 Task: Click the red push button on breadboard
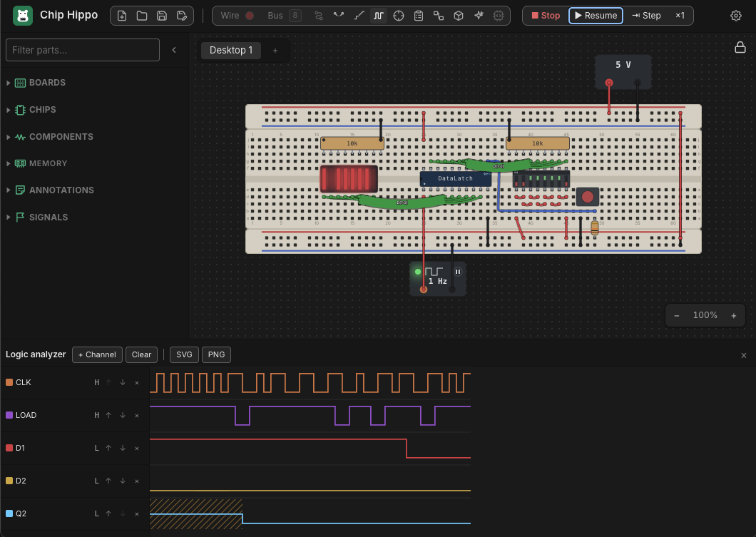pos(587,197)
